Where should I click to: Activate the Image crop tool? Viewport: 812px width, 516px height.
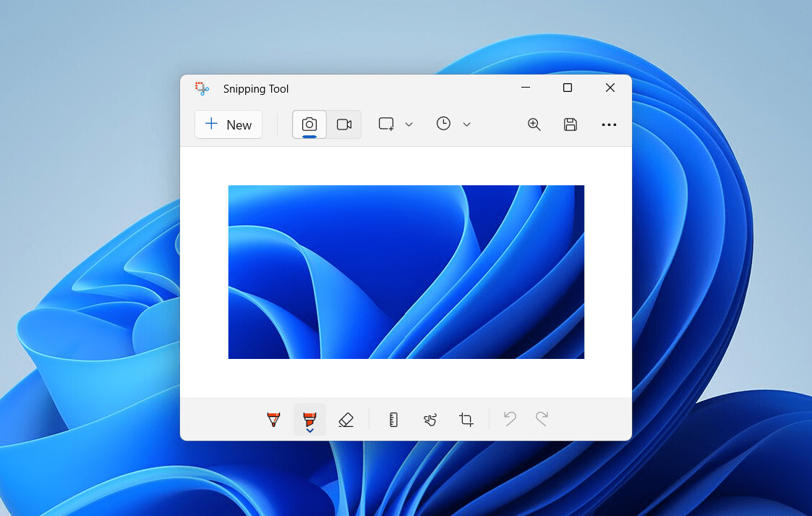pyautogui.click(x=466, y=419)
